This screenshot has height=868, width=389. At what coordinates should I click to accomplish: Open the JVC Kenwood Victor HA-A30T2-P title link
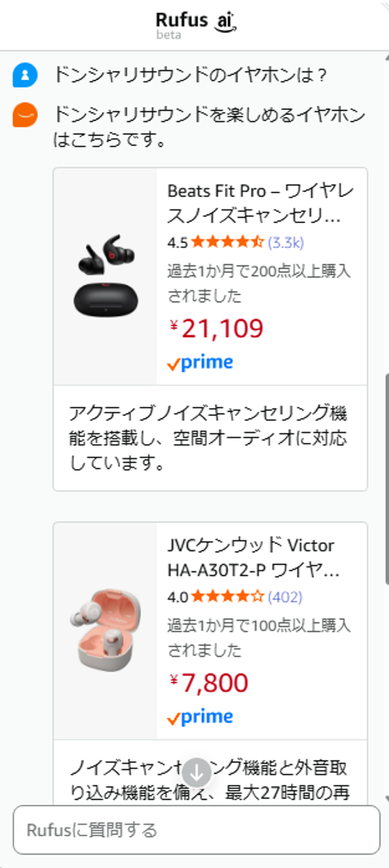click(253, 558)
